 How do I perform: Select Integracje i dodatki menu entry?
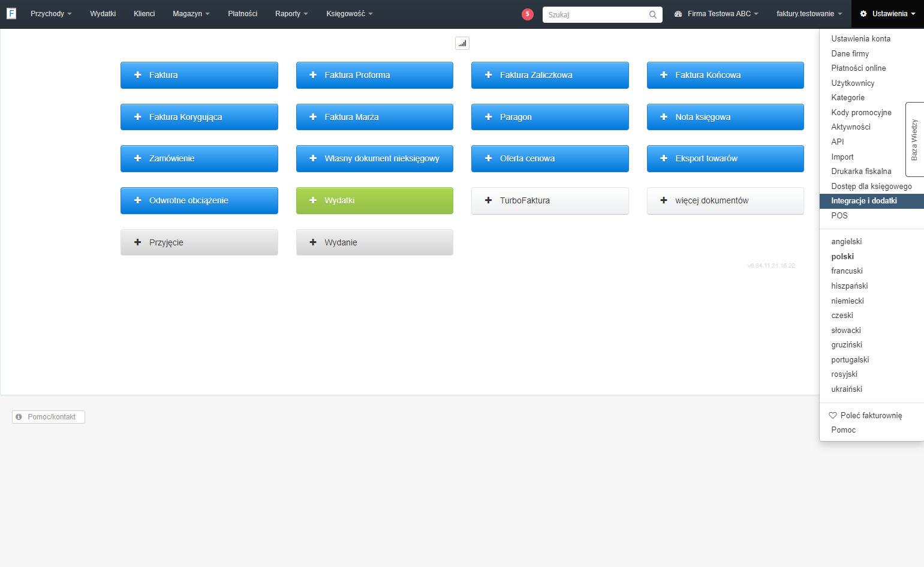point(871,201)
